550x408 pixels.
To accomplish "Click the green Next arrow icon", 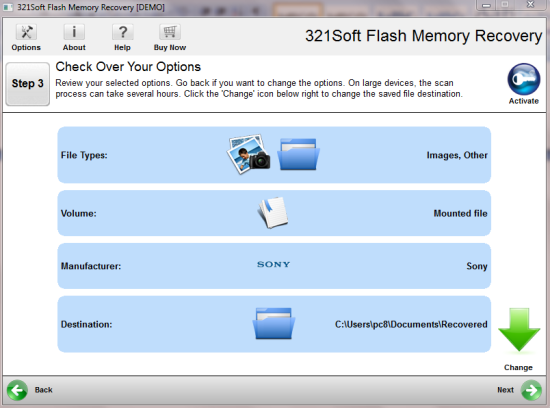I will pyautogui.click(x=531, y=390).
